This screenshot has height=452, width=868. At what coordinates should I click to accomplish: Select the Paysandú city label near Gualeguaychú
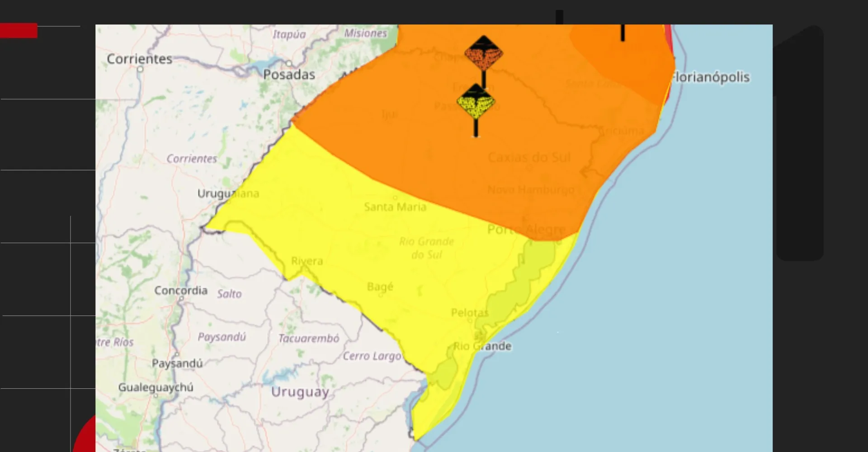point(177,363)
